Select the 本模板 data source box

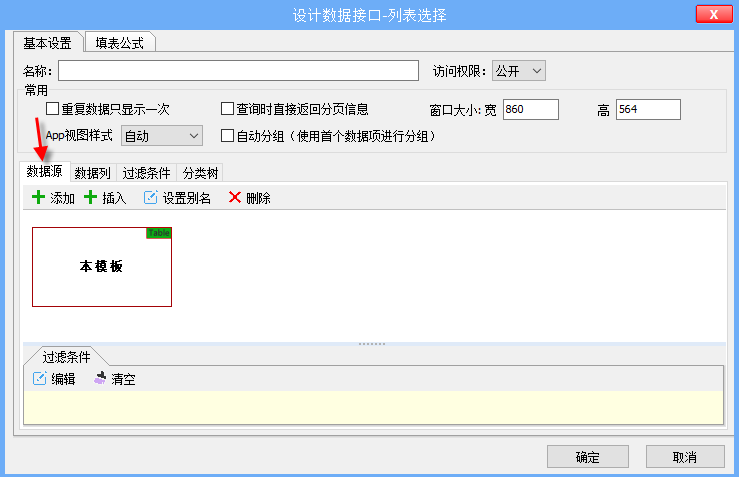pos(102,267)
